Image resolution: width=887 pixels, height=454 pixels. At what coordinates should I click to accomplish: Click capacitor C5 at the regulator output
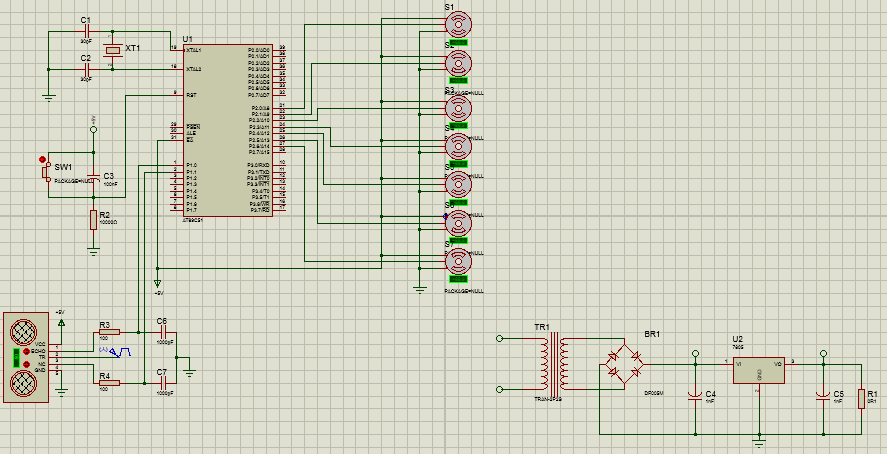(823, 397)
